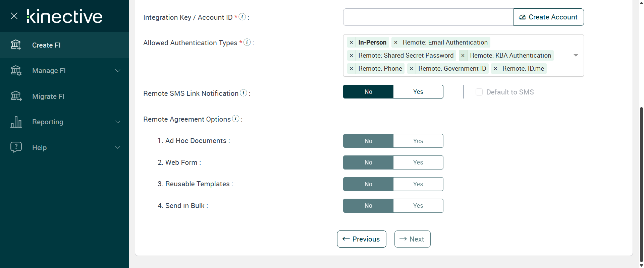Image resolution: width=644 pixels, height=268 pixels.
Task: Click the Remote SMS Link Notification info icon
Action: (244, 93)
